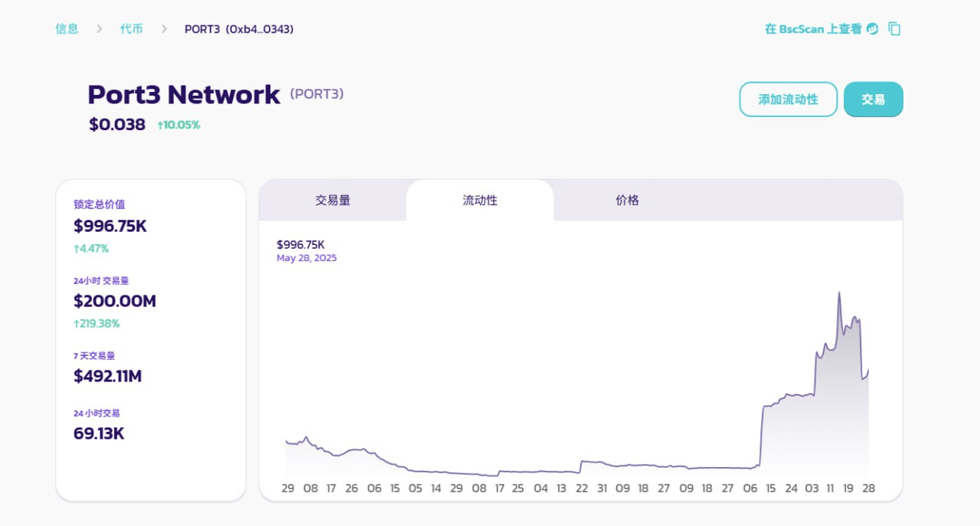
Task: Click the $0.038 price value
Action: pos(117,124)
